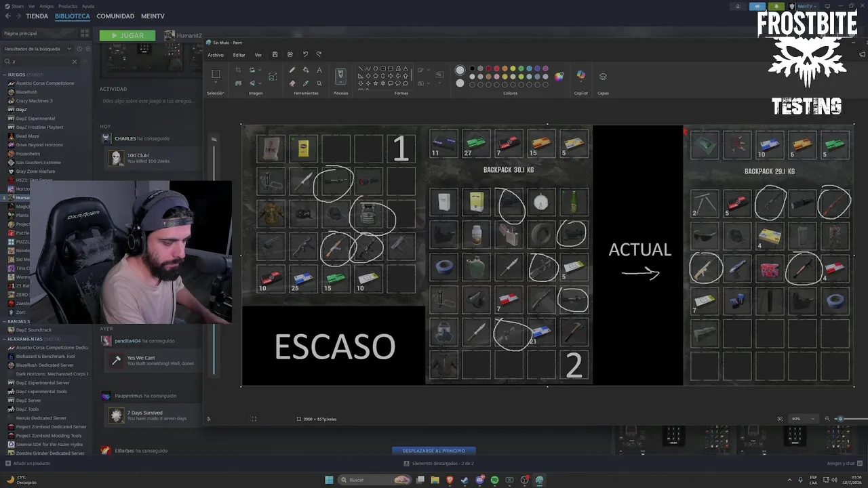Image resolution: width=868 pixels, height=488 pixels.
Task: Click DESPLAZARSE AL PRINCIPIO button
Action: pos(434,451)
